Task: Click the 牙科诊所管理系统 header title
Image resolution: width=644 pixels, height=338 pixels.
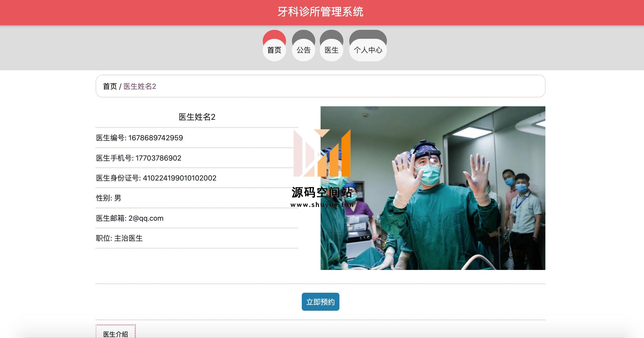Action: pyautogui.click(x=320, y=12)
